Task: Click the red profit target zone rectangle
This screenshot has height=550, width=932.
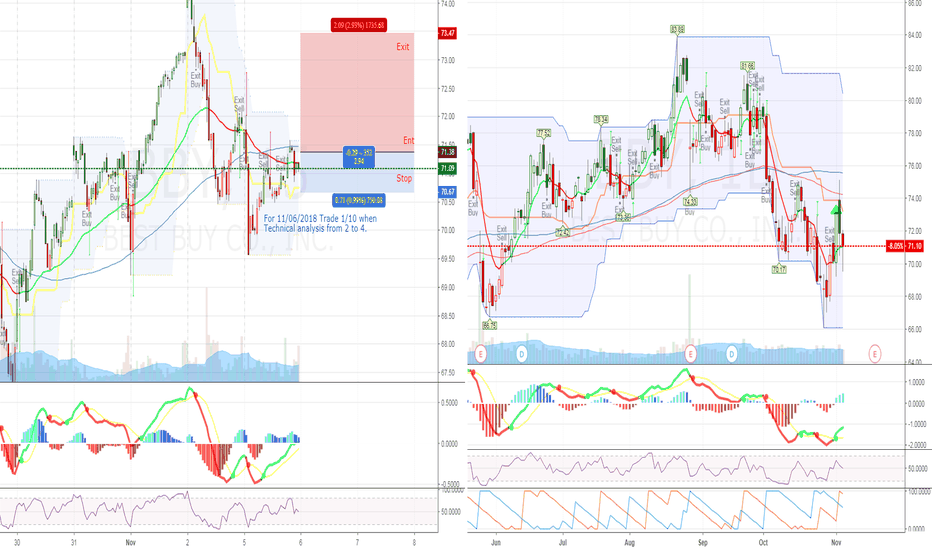Action: (357, 92)
